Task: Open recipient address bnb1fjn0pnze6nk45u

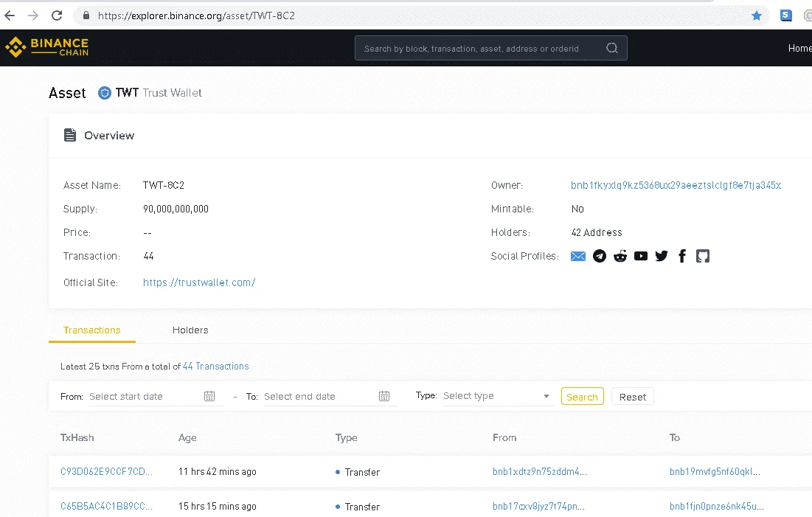Action: click(x=716, y=506)
